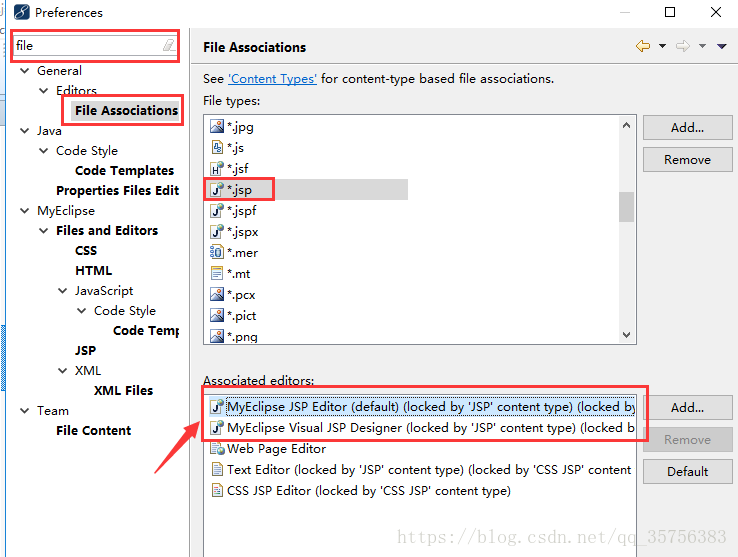
Task: Select the CSS preference page
Action: point(86,250)
